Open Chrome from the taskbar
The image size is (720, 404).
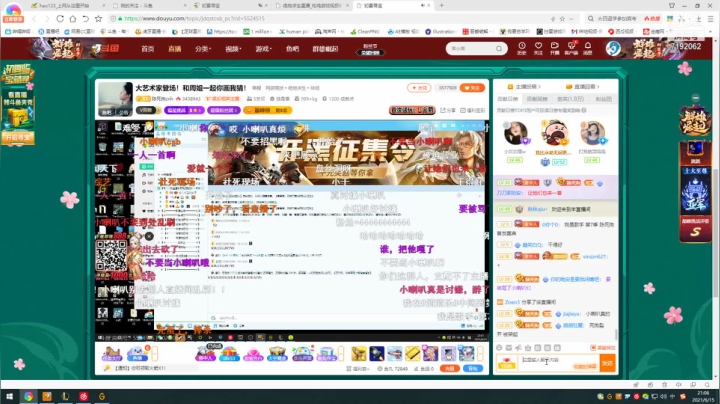[x=28, y=396]
